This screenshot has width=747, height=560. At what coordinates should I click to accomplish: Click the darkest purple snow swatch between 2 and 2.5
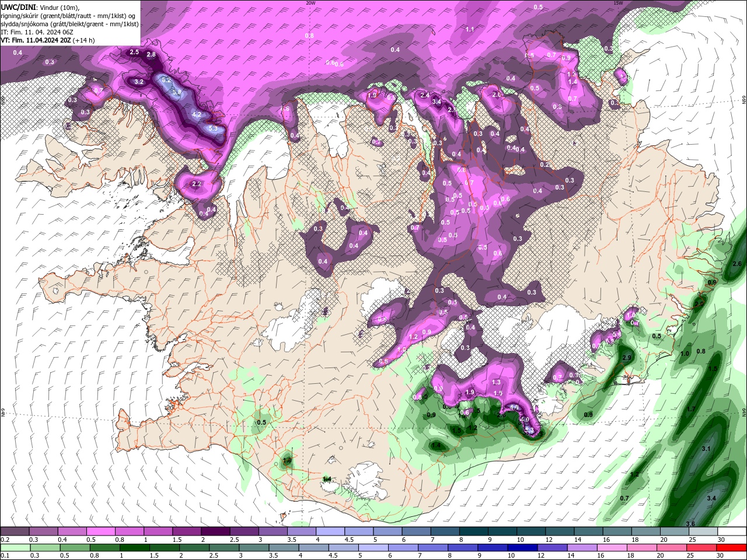[x=215, y=531]
